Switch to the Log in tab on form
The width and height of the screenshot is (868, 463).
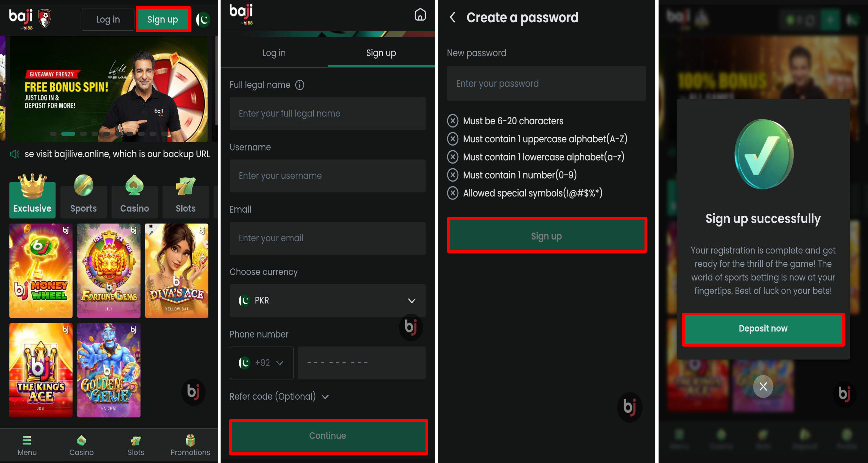274,53
